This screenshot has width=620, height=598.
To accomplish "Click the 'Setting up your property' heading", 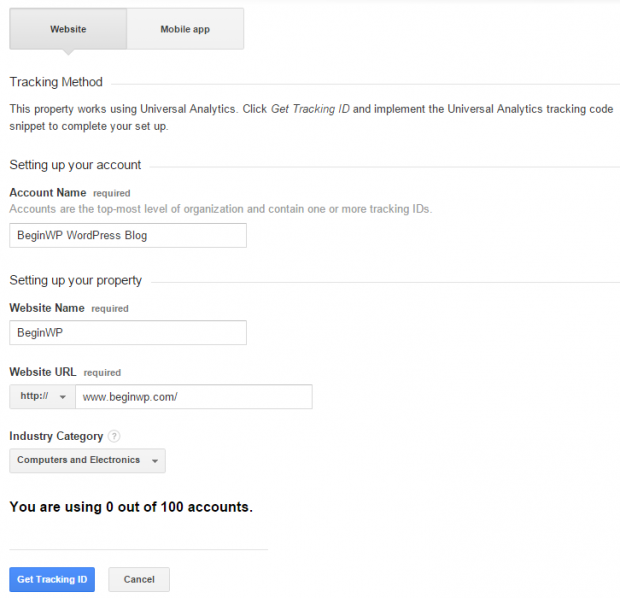I will pyautogui.click(x=76, y=280).
